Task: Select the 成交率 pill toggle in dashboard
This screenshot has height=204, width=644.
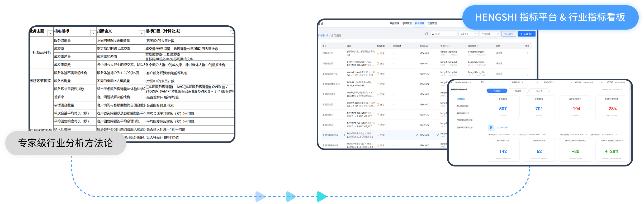Action: [539, 91]
